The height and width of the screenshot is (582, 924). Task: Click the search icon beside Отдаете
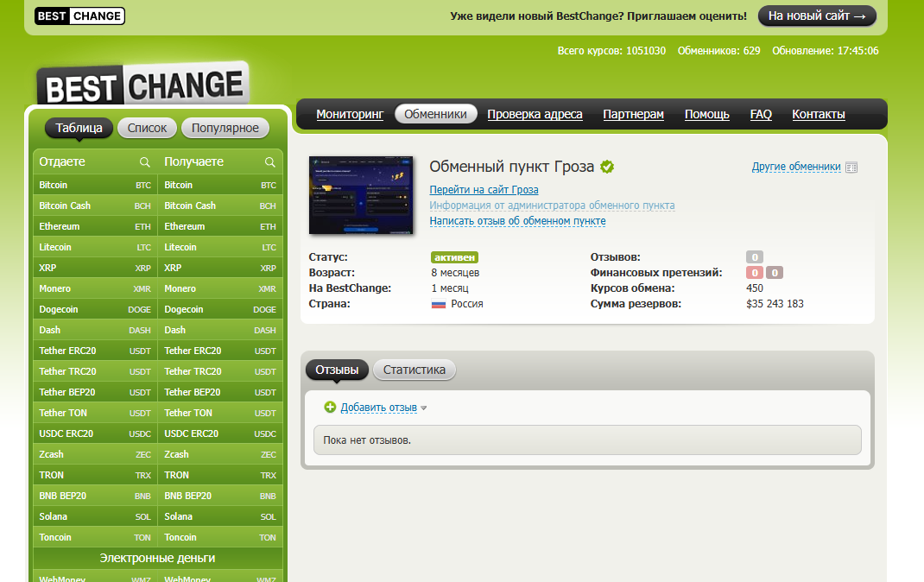click(x=145, y=162)
